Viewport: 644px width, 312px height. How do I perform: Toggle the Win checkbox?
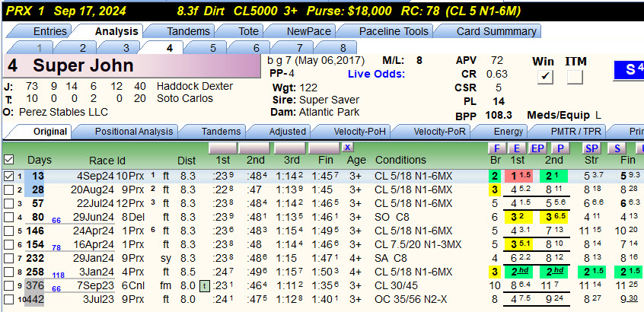[545, 77]
